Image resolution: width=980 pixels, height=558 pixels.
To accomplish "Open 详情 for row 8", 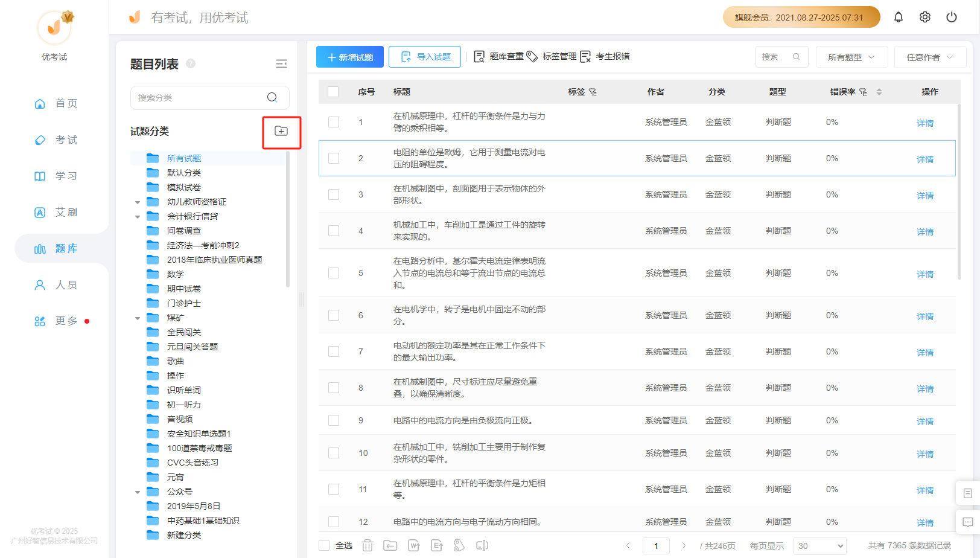I will (924, 388).
